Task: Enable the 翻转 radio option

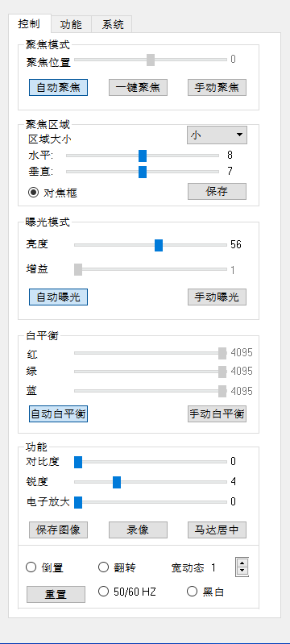Action: point(103,567)
